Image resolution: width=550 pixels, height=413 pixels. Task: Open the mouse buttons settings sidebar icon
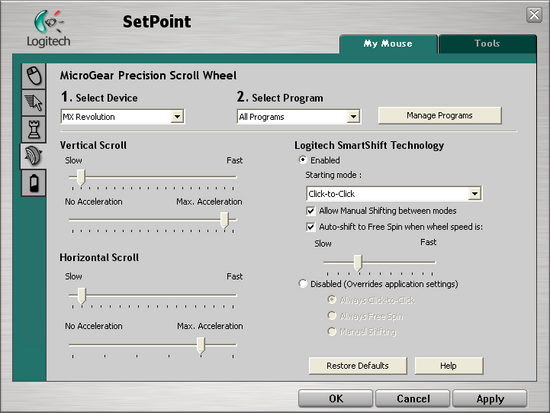click(34, 76)
